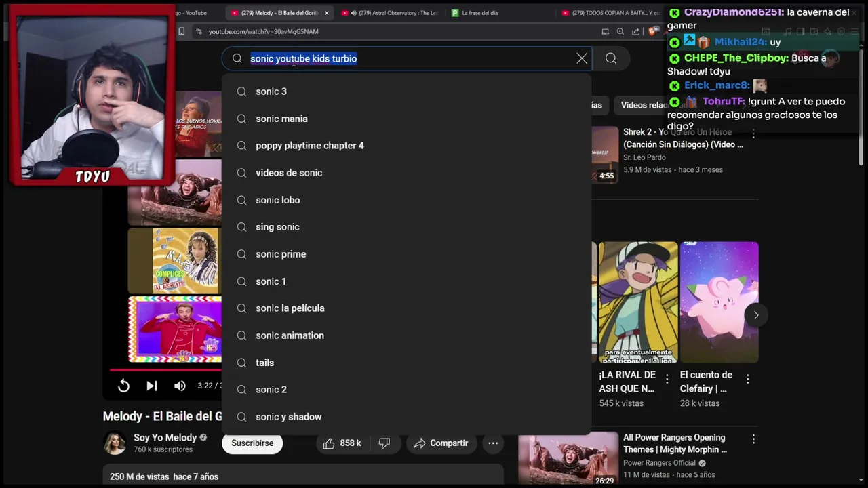Image resolution: width=868 pixels, height=488 pixels.
Task: Click the search field containing 'sonic youtube kids turbio'
Action: point(407,58)
